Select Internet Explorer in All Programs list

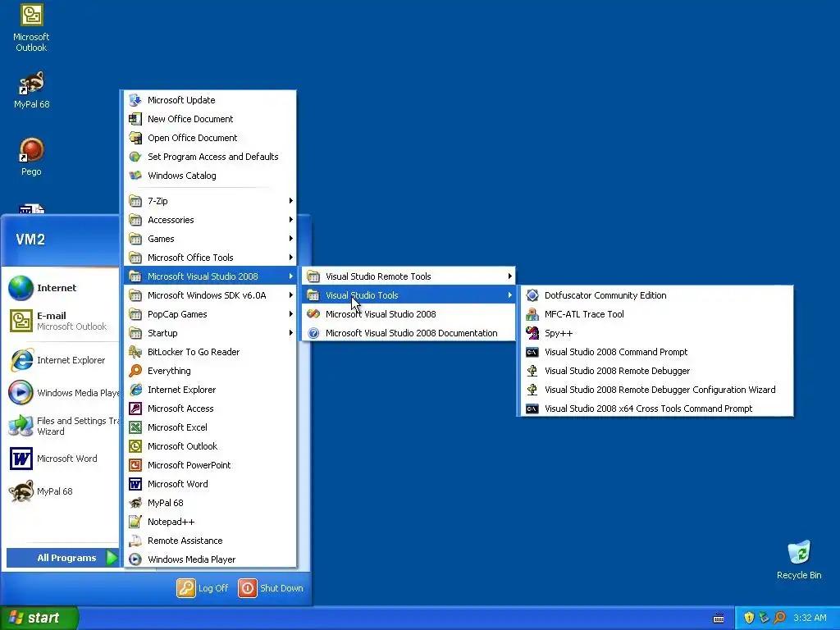point(210,390)
